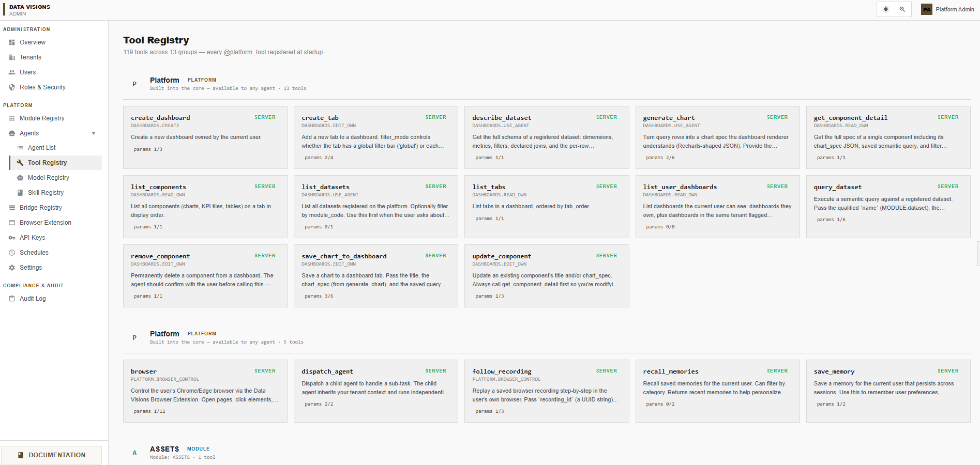The image size is (980, 465).
Task: Open the follow_recording tool card
Action: click(x=547, y=391)
